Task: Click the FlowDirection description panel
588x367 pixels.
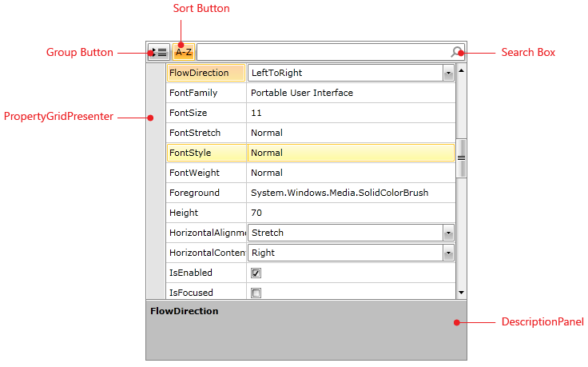Action: 306,329
